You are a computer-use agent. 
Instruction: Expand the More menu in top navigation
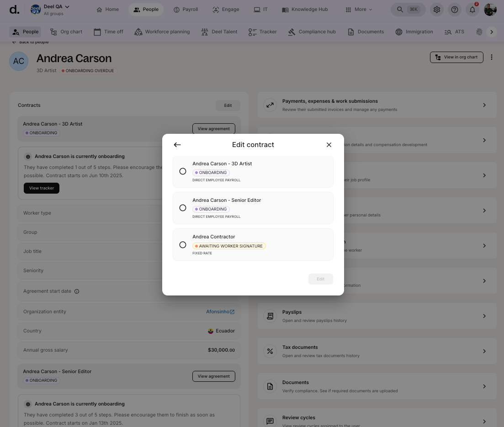click(359, 10)
